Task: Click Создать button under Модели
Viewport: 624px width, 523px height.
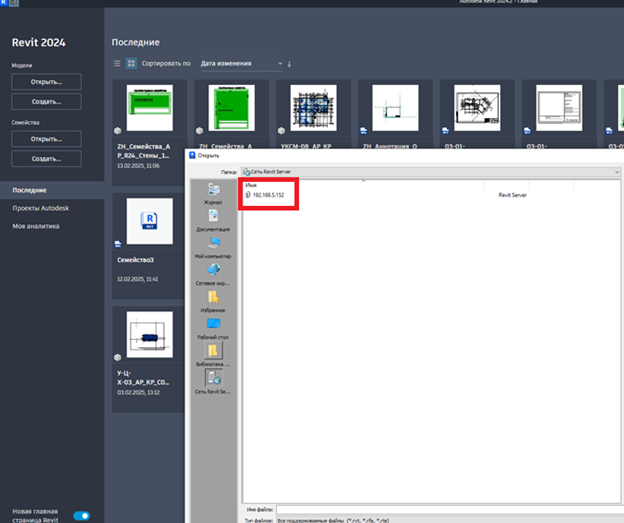Action: (x=47, y=101)
